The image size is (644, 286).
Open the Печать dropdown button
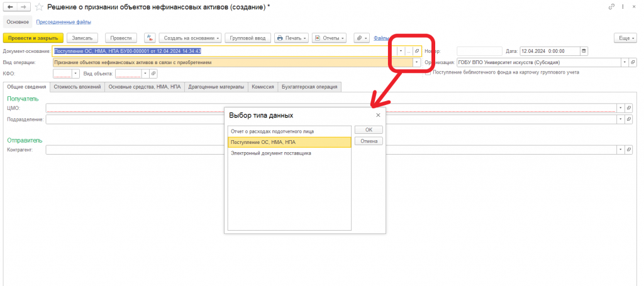(292, 38)
